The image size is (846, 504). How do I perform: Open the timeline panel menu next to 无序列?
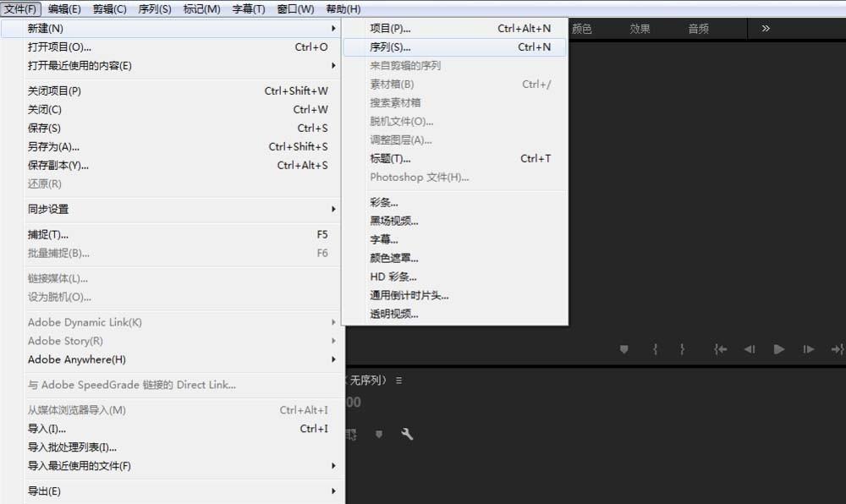tap(398, 381)
